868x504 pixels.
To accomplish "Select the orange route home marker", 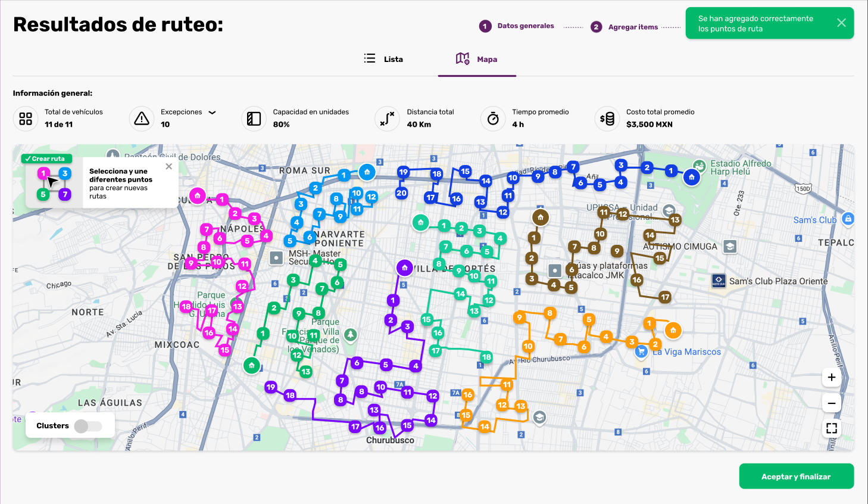I will [x=673, y=330].
